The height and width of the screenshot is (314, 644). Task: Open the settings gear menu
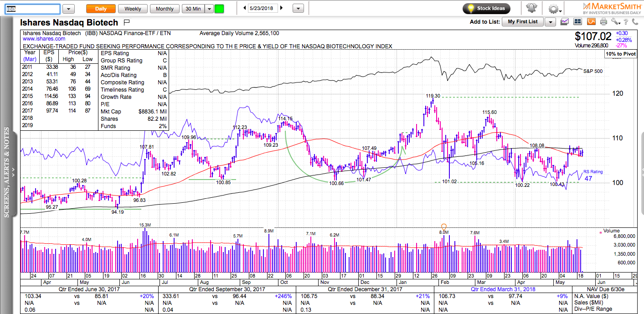pyautogui.click(x=554, y=8)
